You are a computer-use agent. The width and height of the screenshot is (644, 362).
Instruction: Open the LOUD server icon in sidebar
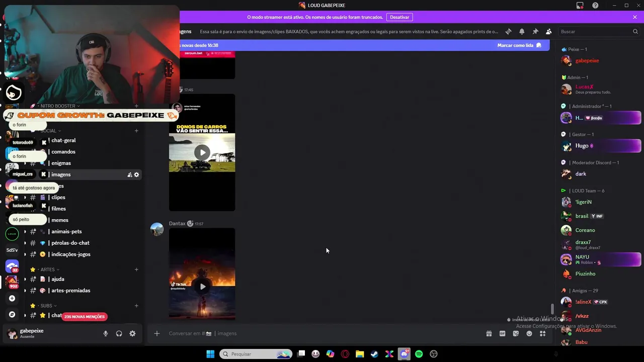point(12,234)
